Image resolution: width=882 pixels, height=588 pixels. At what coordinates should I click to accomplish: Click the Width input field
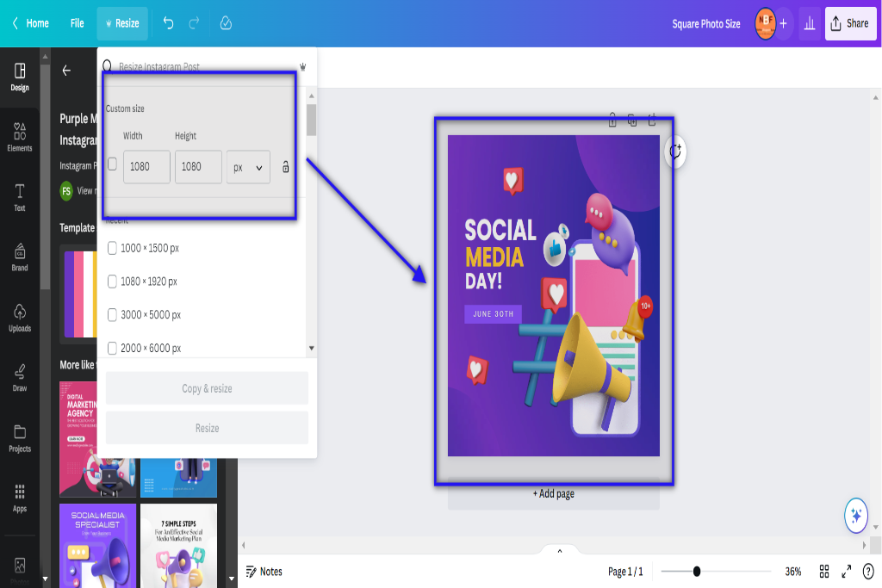tap(146, 167)
